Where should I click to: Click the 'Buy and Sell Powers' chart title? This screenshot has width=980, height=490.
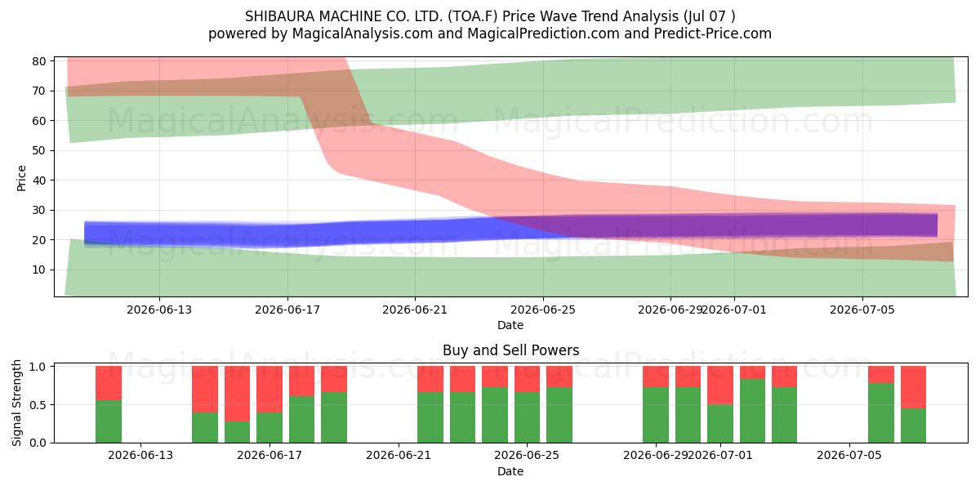tap(510, 350)
